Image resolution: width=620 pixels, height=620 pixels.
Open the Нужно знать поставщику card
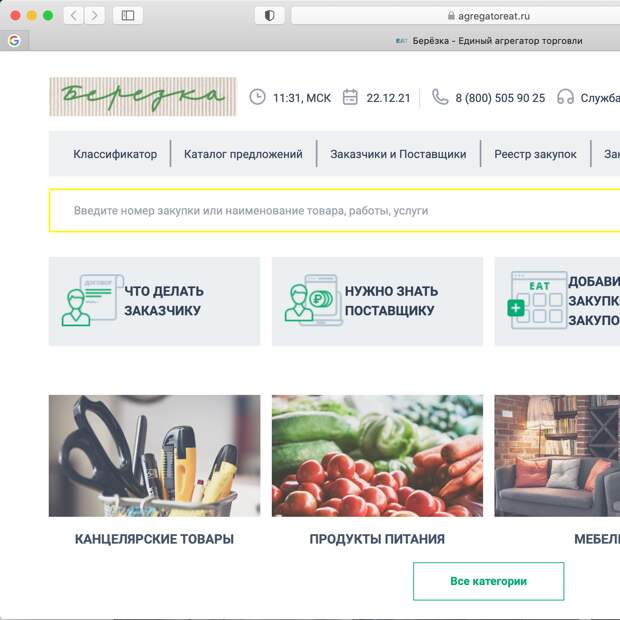pos(377,301)
